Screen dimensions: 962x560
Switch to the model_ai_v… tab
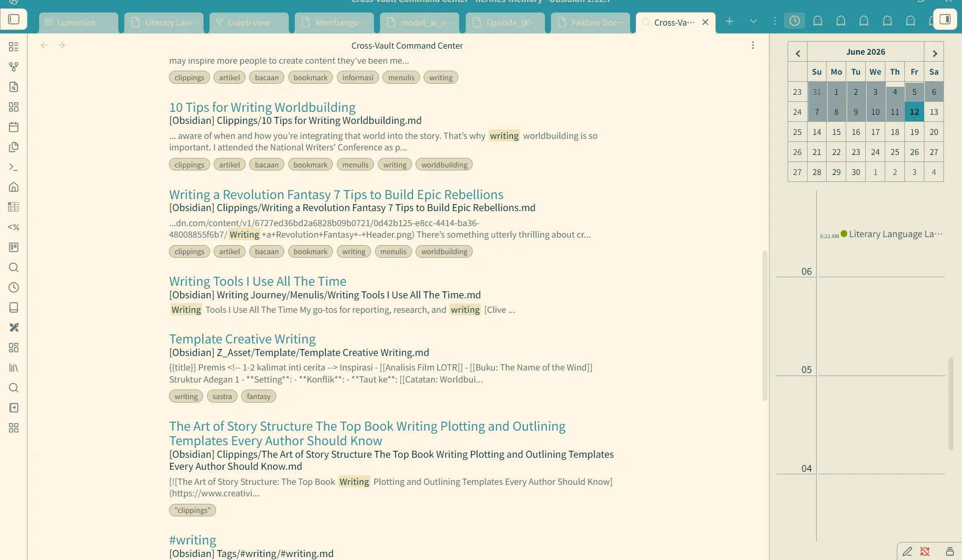point(420,23)
